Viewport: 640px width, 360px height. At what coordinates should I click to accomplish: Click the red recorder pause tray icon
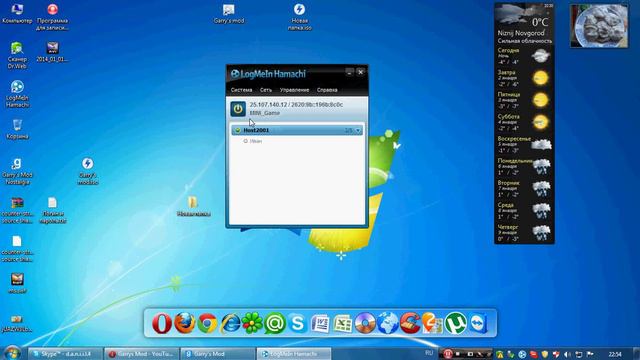[x=448, y=354]
